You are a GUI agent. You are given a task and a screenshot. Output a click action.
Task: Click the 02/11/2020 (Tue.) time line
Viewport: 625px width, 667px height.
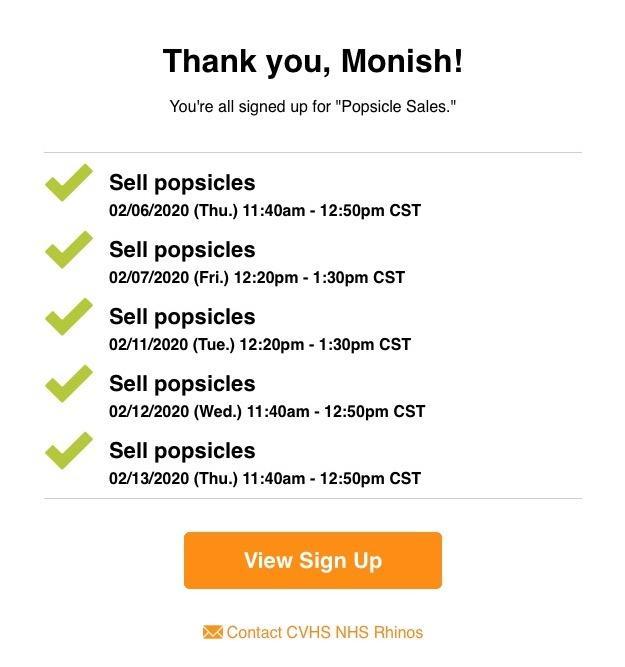(260, 345)
